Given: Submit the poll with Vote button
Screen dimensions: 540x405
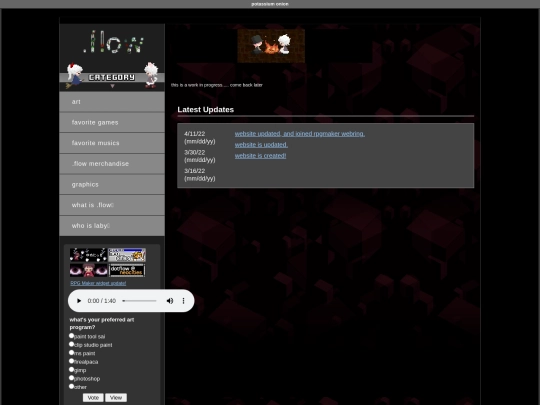Looking at the screenshot, I should pos(93,397).
